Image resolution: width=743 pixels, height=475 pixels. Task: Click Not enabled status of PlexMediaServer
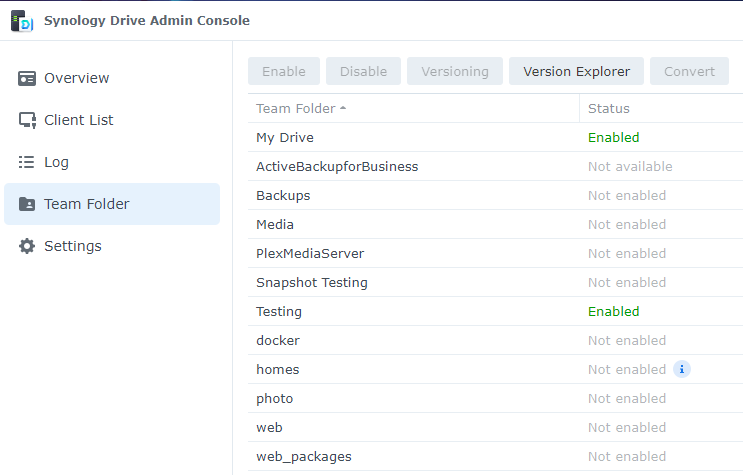tap(627, 254)
